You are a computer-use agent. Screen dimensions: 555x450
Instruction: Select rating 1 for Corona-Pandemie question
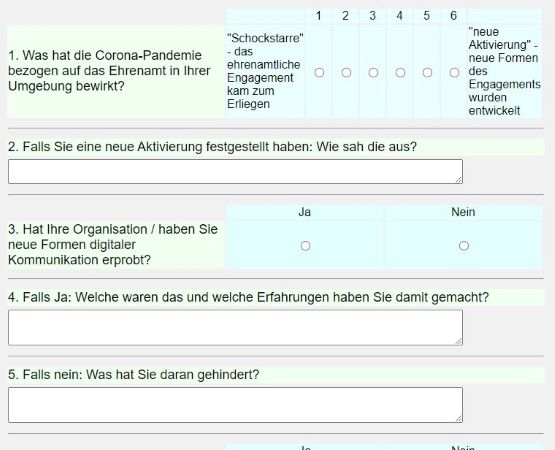pyautogui.click(x=319, y=73)
